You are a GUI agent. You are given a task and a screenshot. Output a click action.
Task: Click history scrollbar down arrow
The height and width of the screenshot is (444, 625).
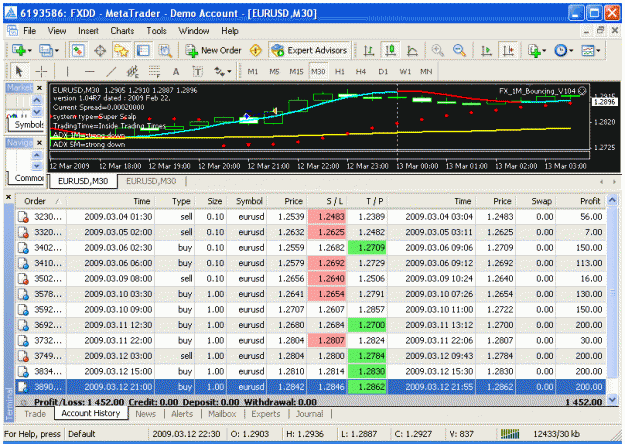click(613, 400)
